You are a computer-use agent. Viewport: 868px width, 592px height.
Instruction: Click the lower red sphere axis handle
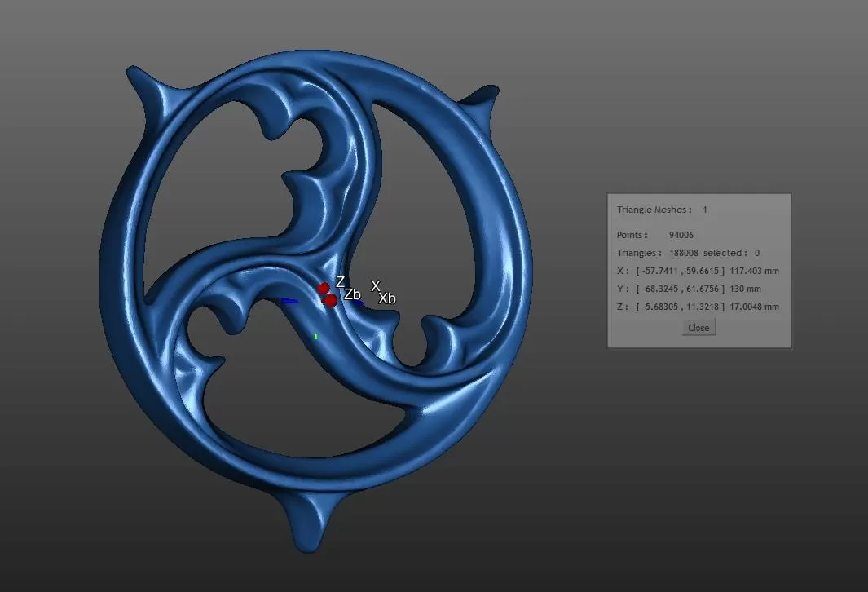330,301
